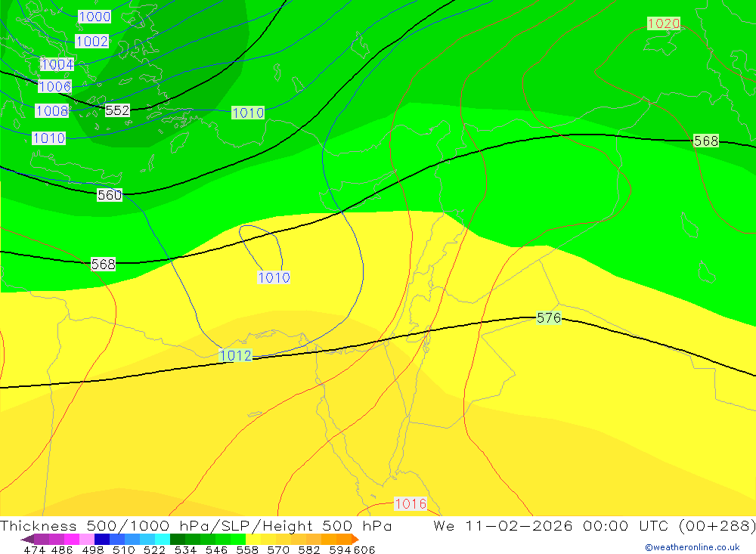Click the purple left arrow of legend
756x554 pixels.
[27, 539]
